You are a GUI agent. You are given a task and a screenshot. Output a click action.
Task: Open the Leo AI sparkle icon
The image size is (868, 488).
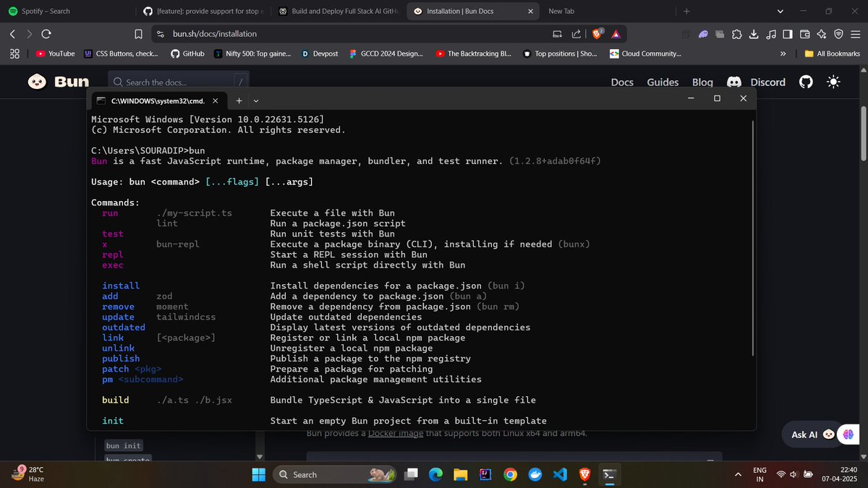click(822, 33)
